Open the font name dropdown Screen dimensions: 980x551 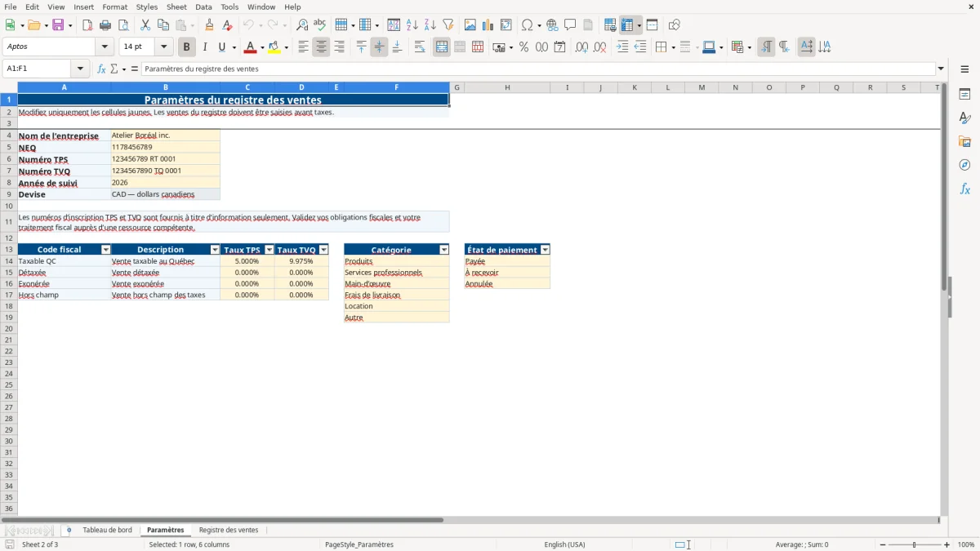[x=105, y=47]
